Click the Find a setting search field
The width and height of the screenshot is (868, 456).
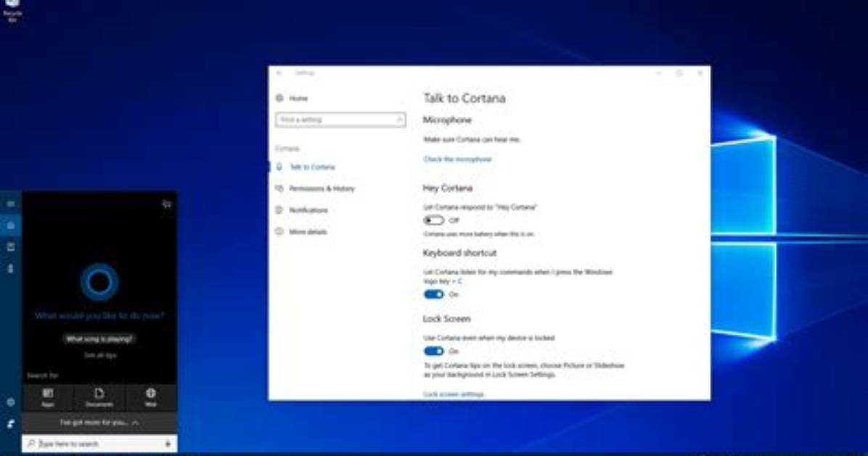(340, 120)
